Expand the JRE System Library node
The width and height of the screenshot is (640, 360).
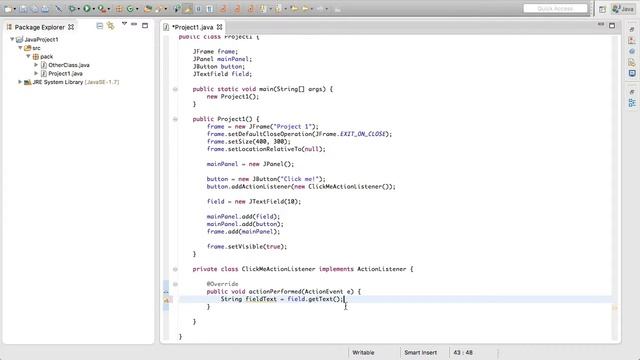(x=20, y=82)
